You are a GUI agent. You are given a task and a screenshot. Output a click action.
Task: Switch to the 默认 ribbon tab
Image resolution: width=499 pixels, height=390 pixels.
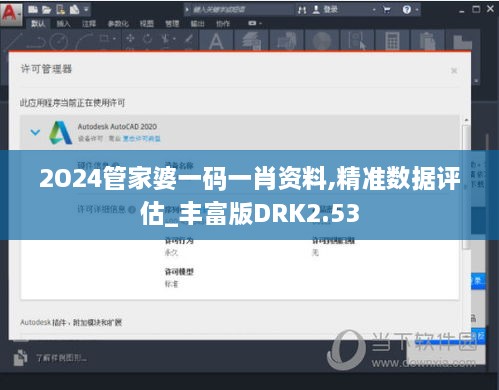click(38, 24)
